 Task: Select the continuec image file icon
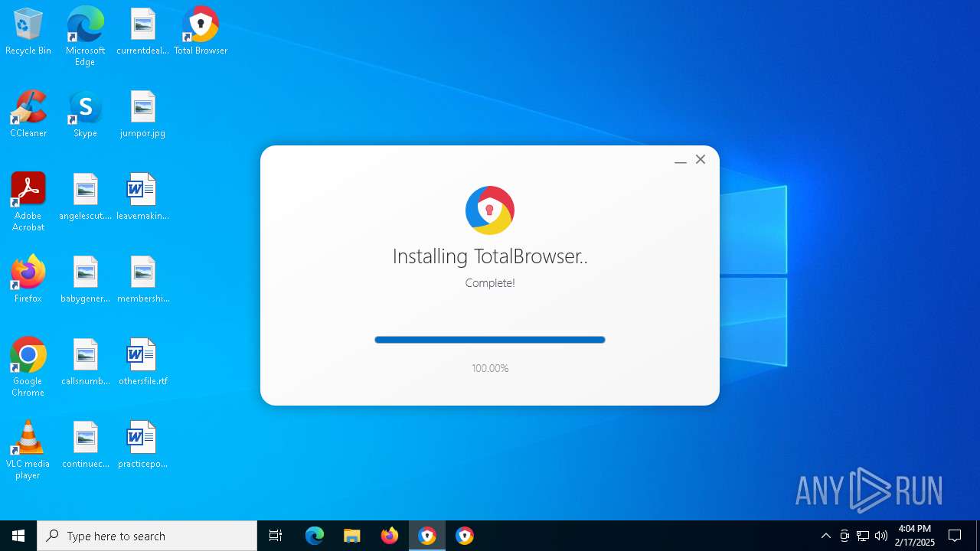[x=85, y=445]
